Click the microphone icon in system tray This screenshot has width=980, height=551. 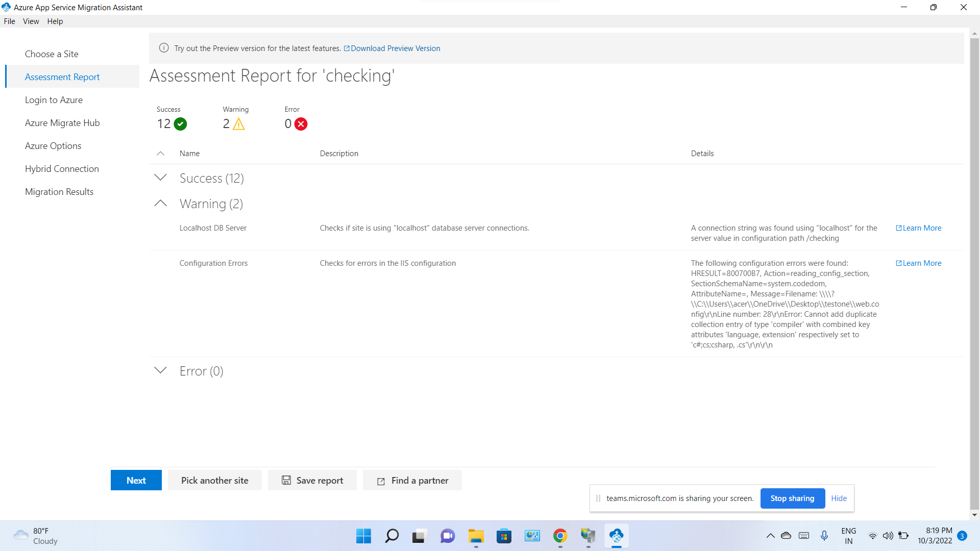(x=824, y=536)
